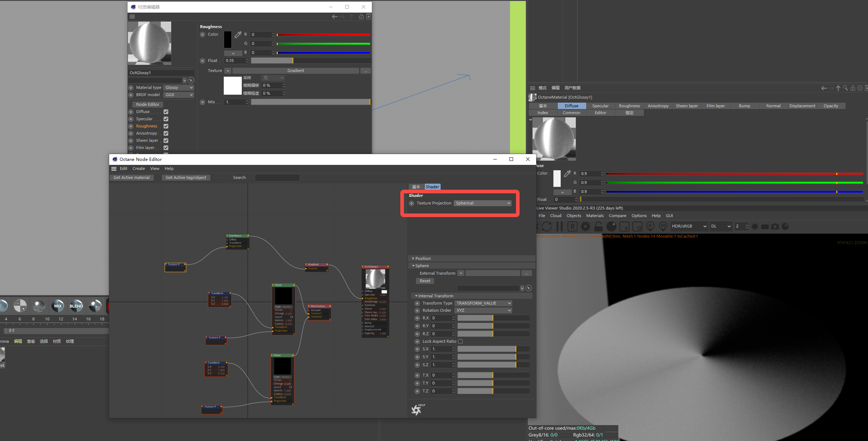Screen dimensions: 868x441
Task: Click the white Diffuse color swatch
Action: pos(557,178)
